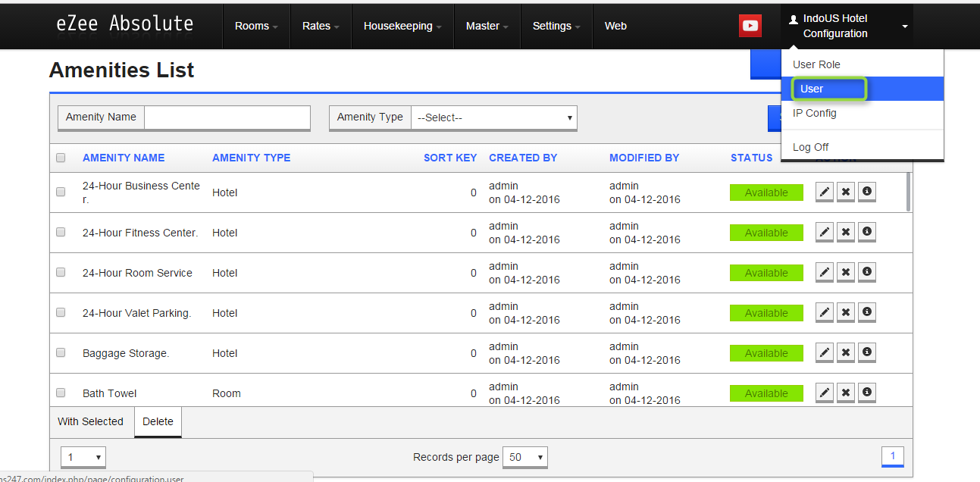Viewport: 980px width, 482px height.
Task: Sort by Sort Key column
Action: click(450, 158)
